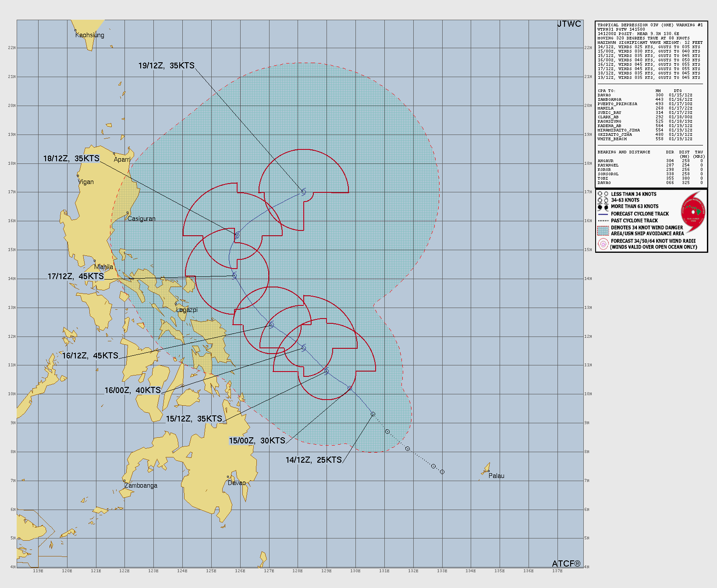Click the '15/00Z, 30KTS' highlighted label

(257, 440)
